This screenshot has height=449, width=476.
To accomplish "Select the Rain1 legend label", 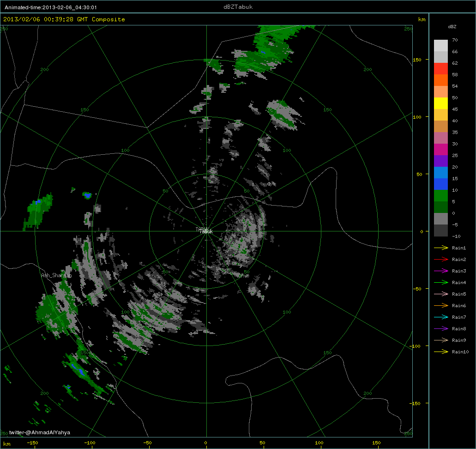I will coord(459,248).
